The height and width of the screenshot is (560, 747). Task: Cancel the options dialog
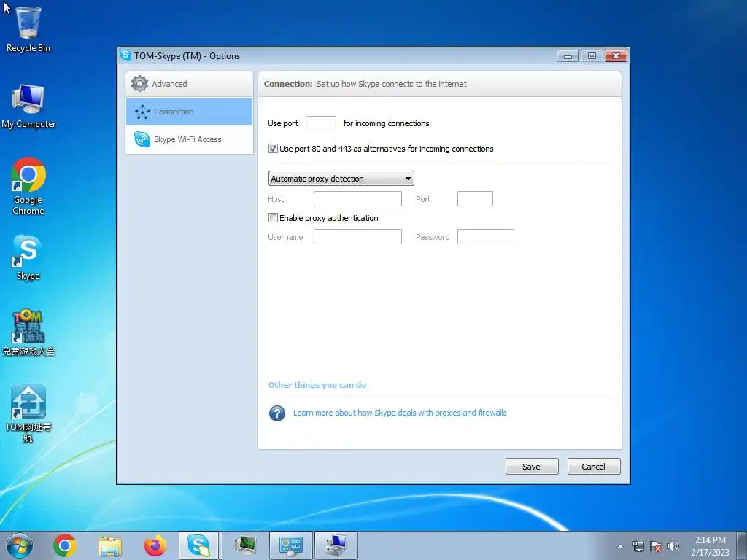[594, 467]
